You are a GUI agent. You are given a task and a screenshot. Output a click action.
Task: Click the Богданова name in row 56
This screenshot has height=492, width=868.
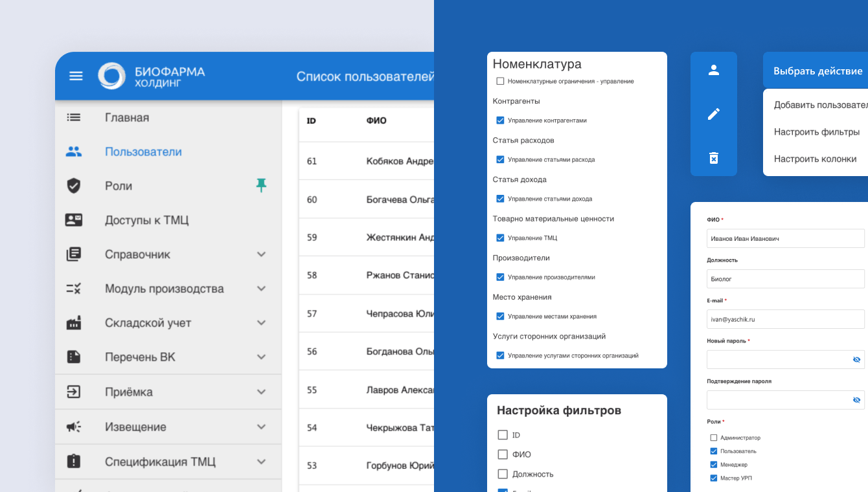point(400,352)
